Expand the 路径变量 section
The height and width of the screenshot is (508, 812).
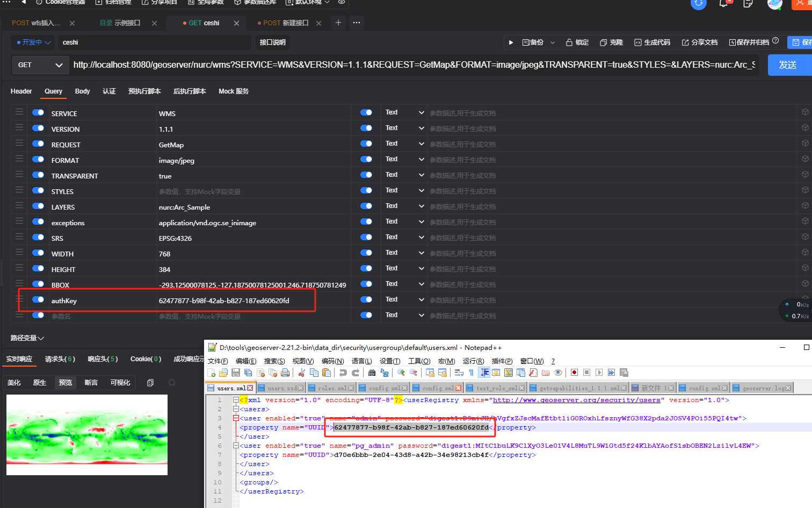pyautogui.click(x=27, y=338)
